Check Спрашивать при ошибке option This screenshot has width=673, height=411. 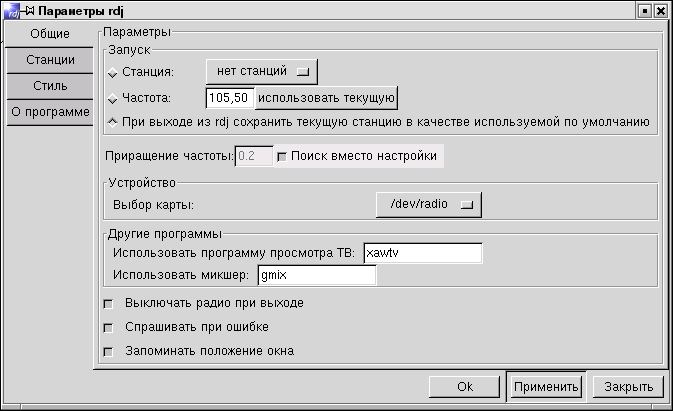tap(109, 327)
